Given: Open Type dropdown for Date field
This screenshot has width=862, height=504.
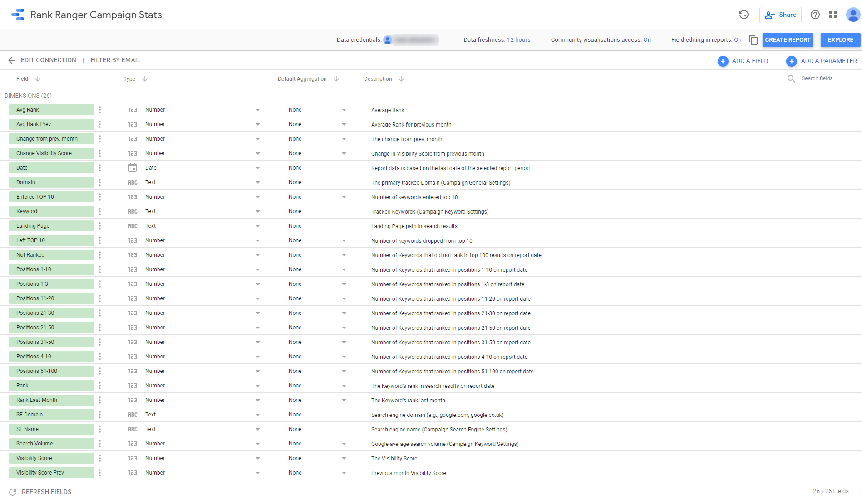Looking at the screenshot, I should 257,168.
